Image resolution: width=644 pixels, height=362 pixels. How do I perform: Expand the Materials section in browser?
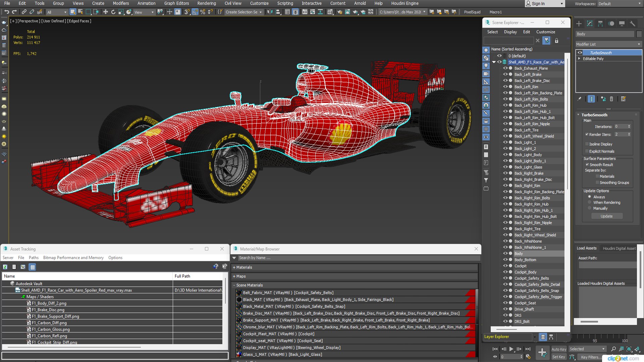click(x=234, y=267)
